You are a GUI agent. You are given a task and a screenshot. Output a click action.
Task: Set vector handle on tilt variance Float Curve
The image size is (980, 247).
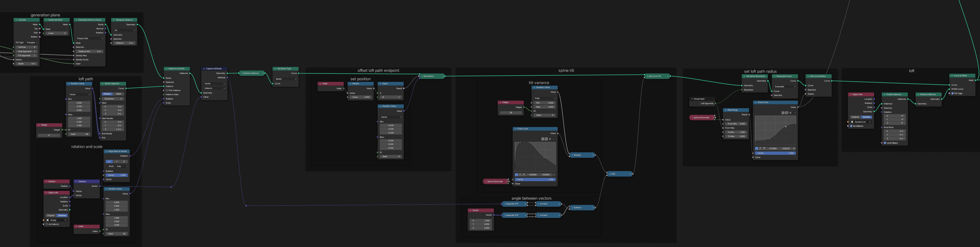click(520, 175)
